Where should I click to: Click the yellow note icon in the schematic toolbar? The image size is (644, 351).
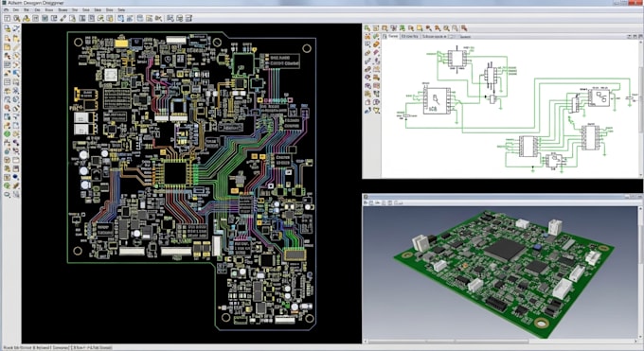click(420, 28)
